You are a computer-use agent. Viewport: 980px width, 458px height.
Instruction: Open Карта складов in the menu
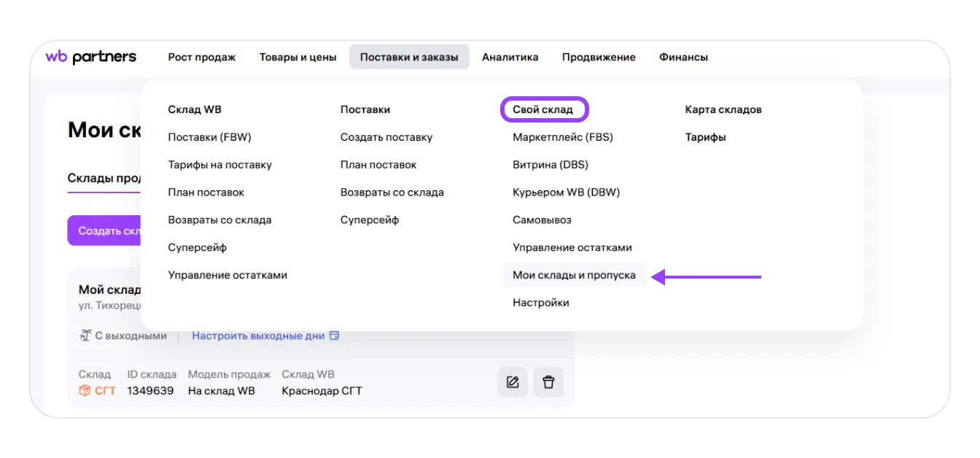coord(723,109)
